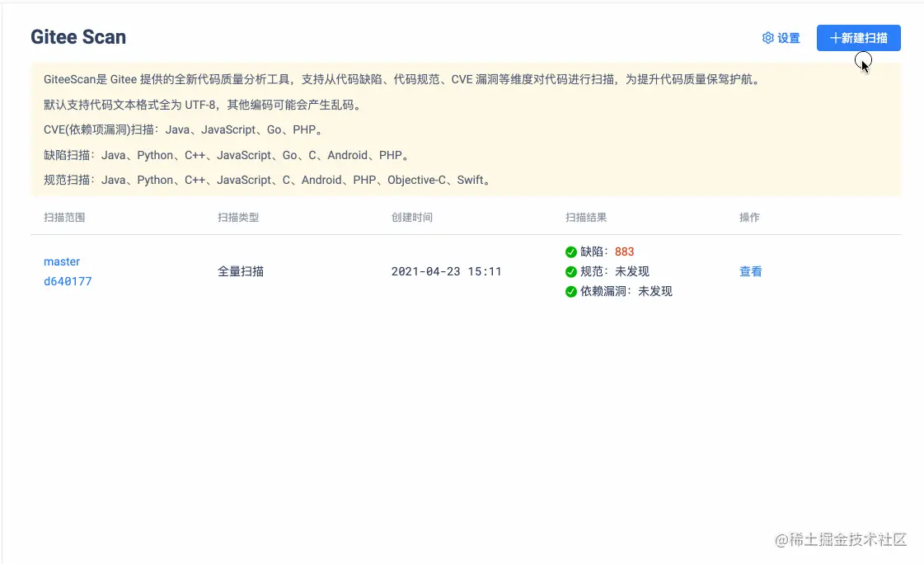Click 查看 to view scan results
The image size is (924, 564).
pos(750,271)
